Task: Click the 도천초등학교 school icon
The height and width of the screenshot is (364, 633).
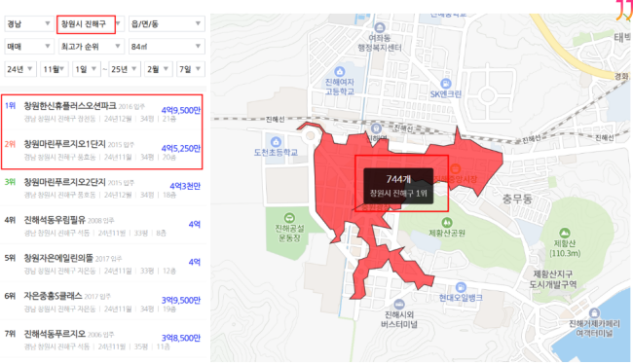Action: tap(277, 142)
